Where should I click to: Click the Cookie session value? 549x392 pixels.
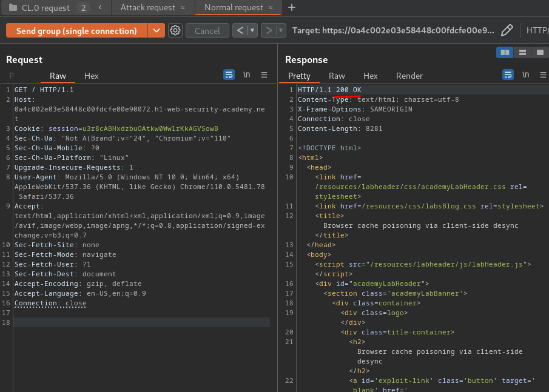(x=150, y=128)
